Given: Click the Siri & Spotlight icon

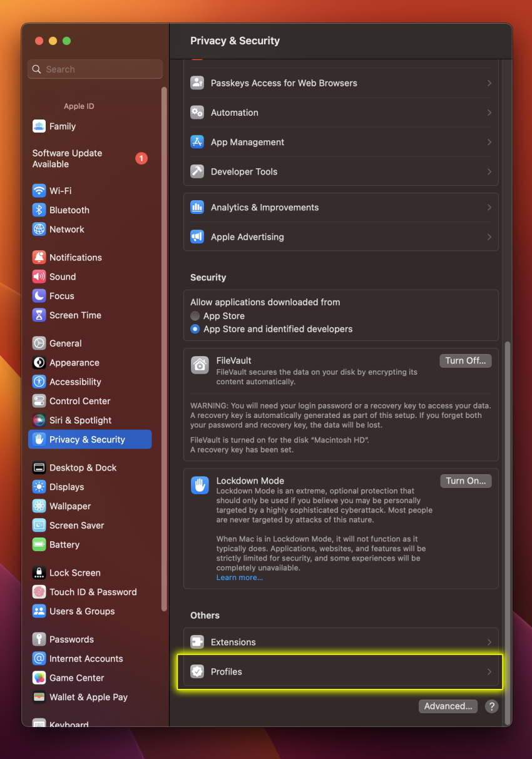Looking at the screenshot, I should (39, 420).
